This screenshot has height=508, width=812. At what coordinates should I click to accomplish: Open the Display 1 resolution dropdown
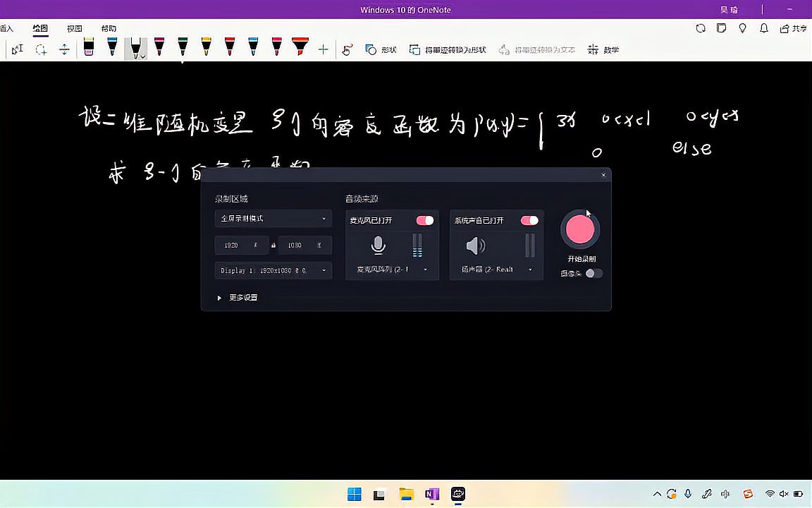tap(273, 270)
